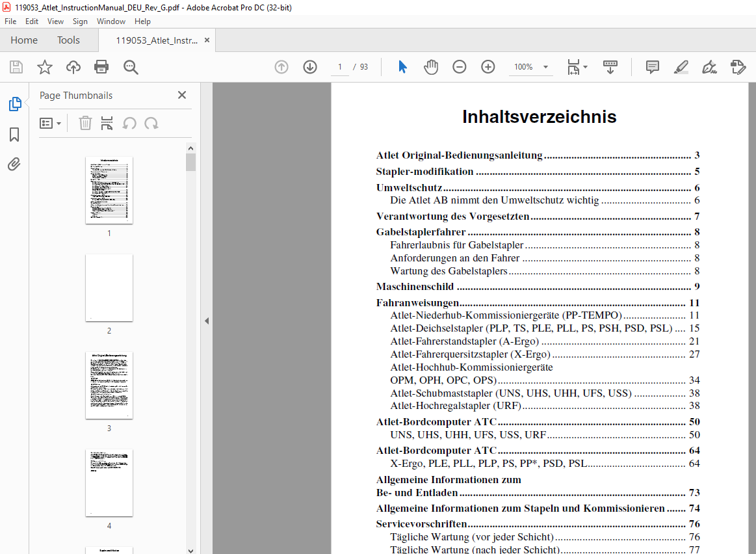756x554 pixels.
Task: Select page 2 thumbnail
Action: click(109, 288)
